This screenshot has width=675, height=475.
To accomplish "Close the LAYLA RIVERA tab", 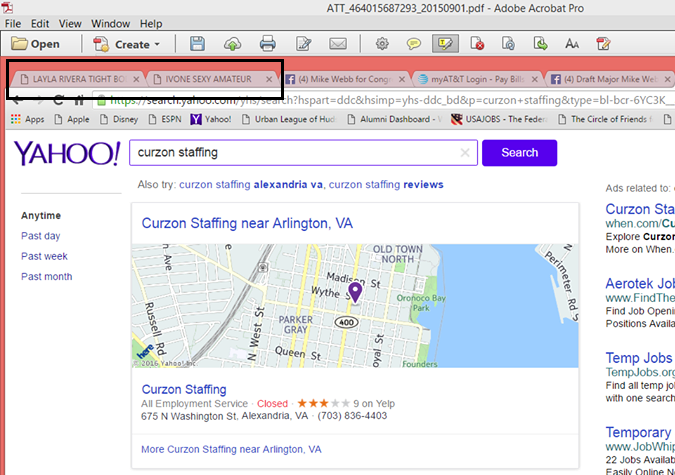I will 136,79.
